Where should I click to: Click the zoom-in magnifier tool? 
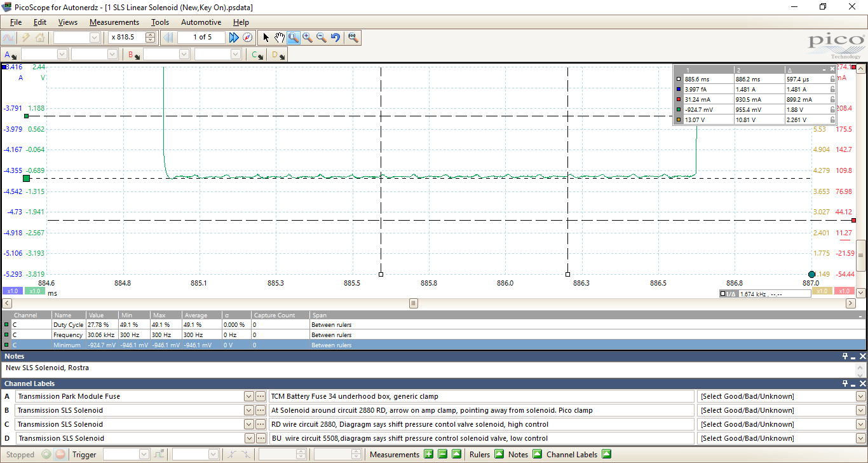(308, 38)
